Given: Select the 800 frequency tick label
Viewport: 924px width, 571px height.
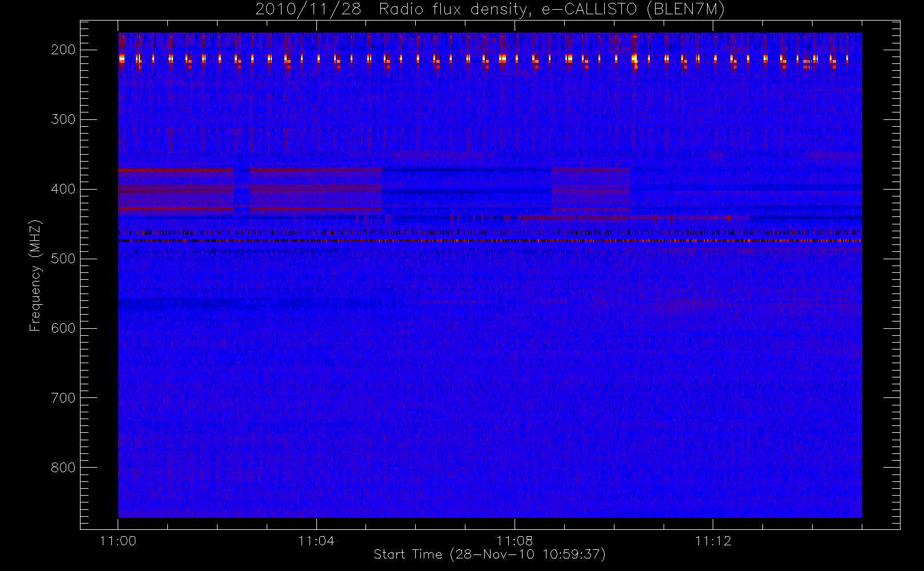Looking at the screenshot, I should tap(63, 468).
